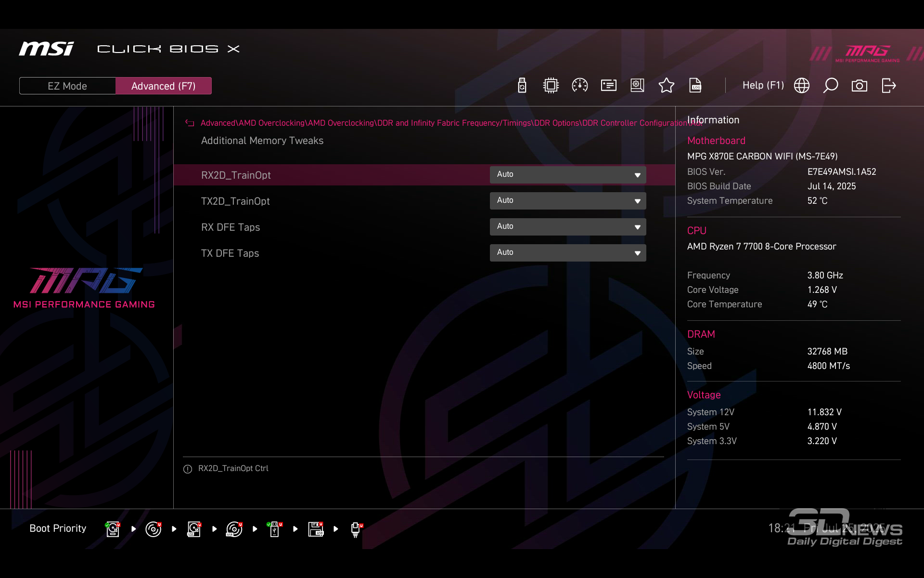Viewport: 924px width, 578px height.
Task: Select the TX DFE Taps setting label
Action: (230, 253)
